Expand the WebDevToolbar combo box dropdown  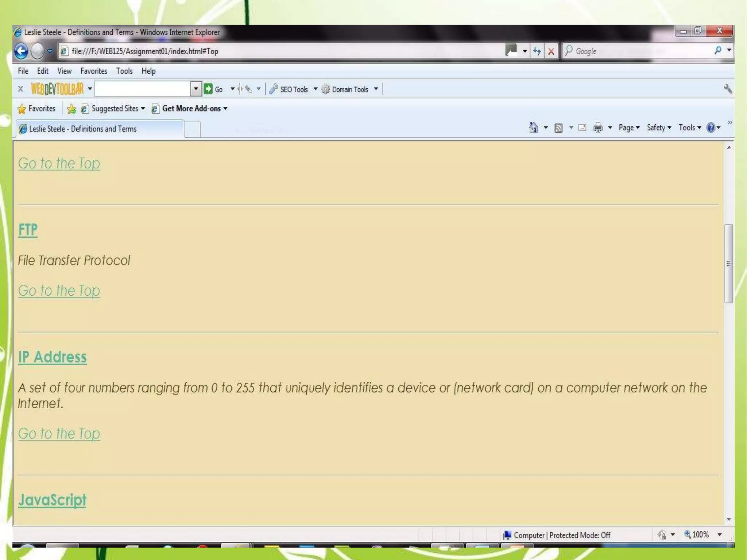[x=196, y=89]
